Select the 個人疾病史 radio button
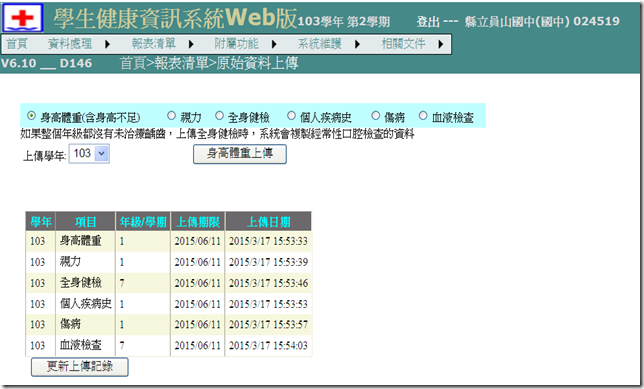This screenshot has width=644, height=389. tap(291, 116)
